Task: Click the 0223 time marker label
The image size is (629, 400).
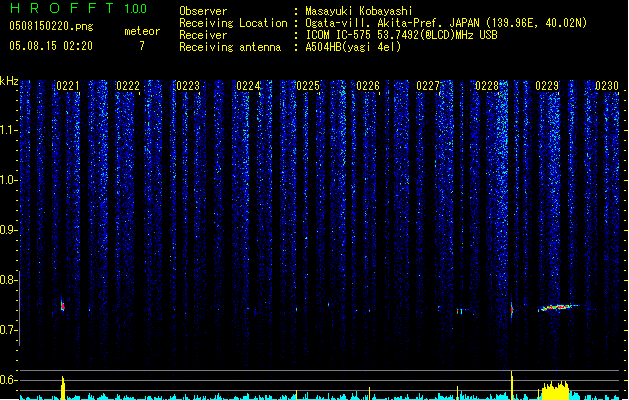Action: pos(188,86)
